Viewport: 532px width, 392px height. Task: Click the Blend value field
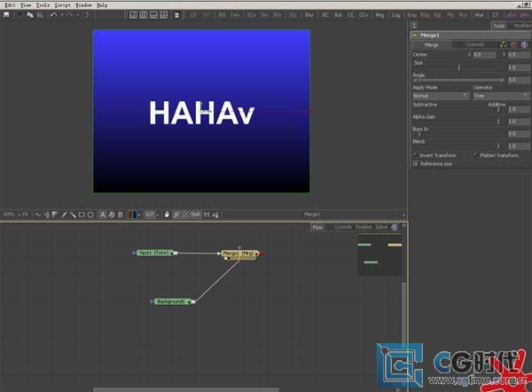point(519,146)
